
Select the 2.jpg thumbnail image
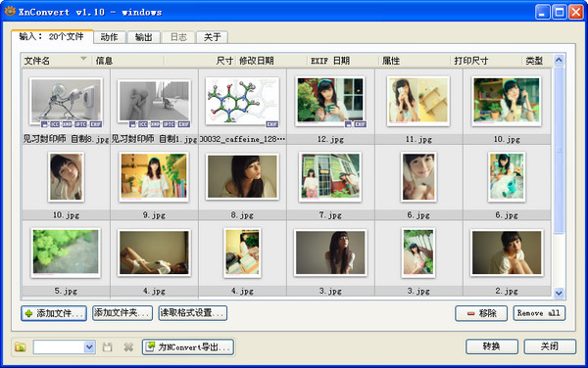pyautogui.click(x=507, y=253)
